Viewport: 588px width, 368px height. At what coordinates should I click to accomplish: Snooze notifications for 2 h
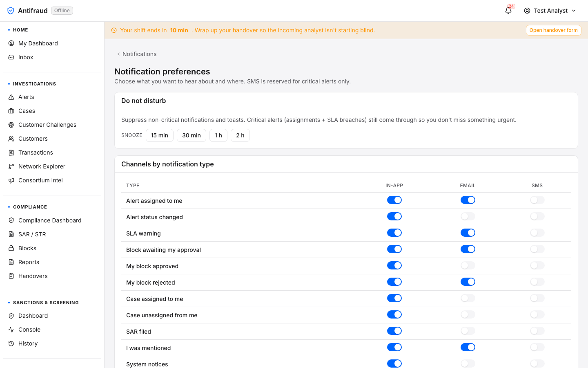tap(240, 135)
